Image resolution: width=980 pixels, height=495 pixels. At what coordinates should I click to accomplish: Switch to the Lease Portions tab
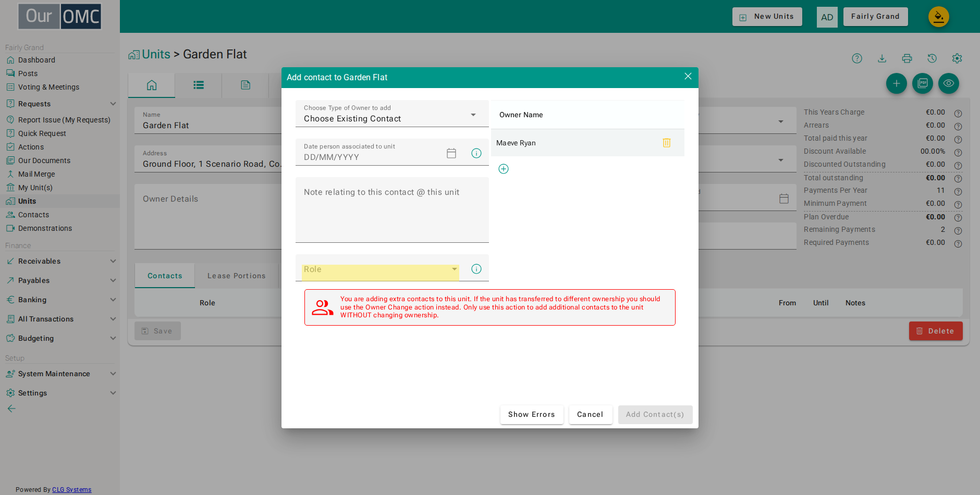237,276
